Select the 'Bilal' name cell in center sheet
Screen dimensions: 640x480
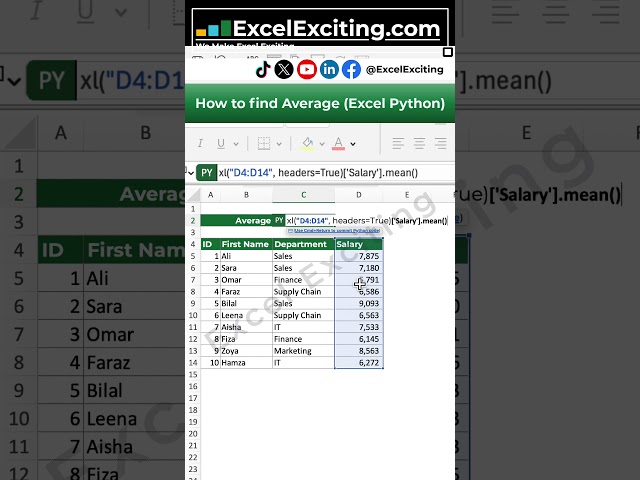pos(247,303)
